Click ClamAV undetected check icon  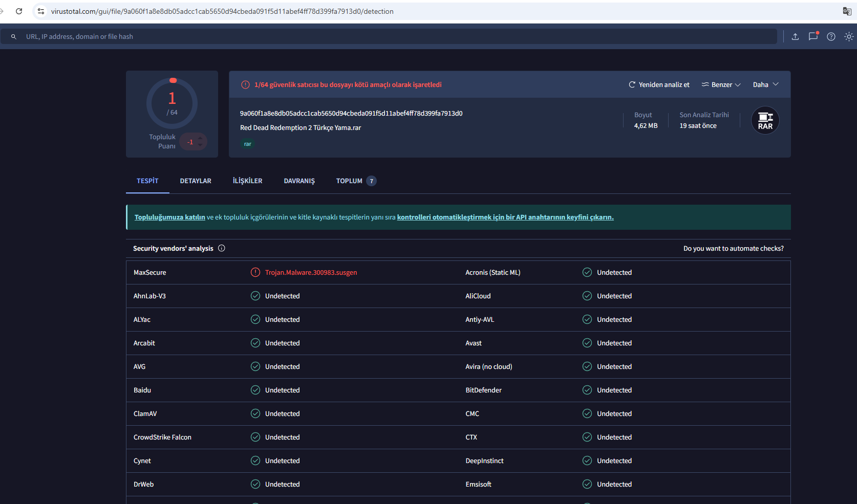255,413
